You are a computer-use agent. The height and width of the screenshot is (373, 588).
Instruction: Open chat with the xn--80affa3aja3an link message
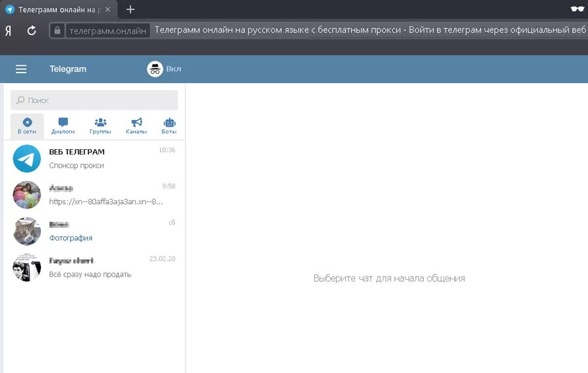pyautogui.click(x=94, y=195)
